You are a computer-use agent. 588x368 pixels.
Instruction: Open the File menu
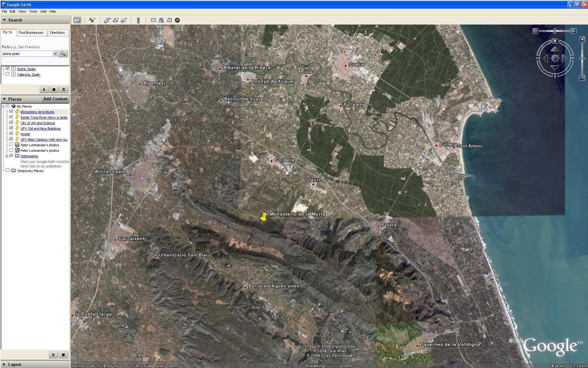pos(4,11)
